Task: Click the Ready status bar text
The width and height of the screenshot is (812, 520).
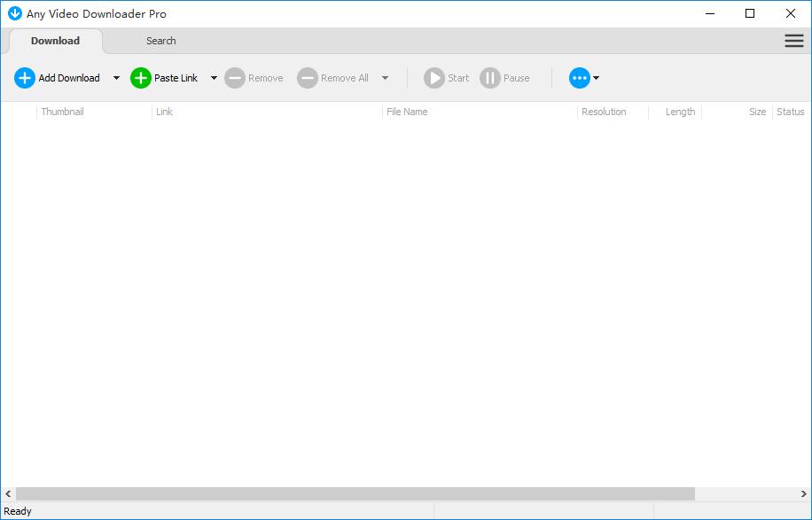Action: tap(18, 511)
